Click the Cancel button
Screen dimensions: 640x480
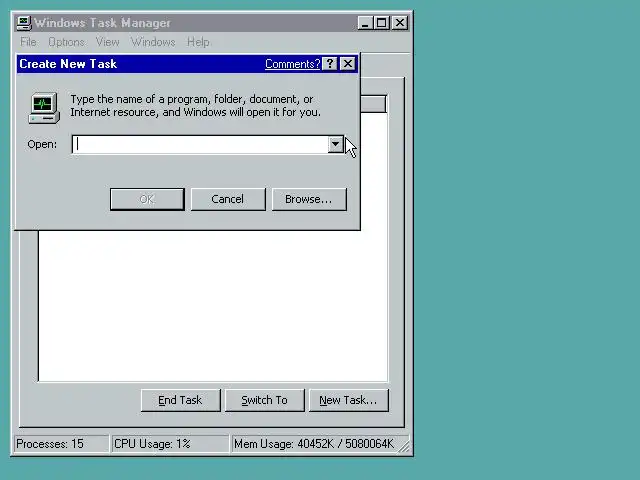(228, 199)
